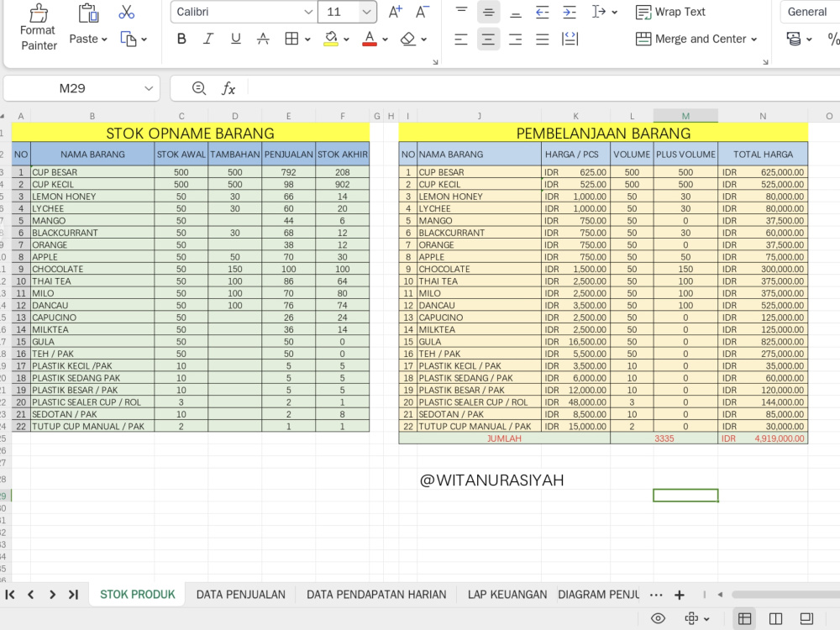Open font settings dialog launcher

435,62
